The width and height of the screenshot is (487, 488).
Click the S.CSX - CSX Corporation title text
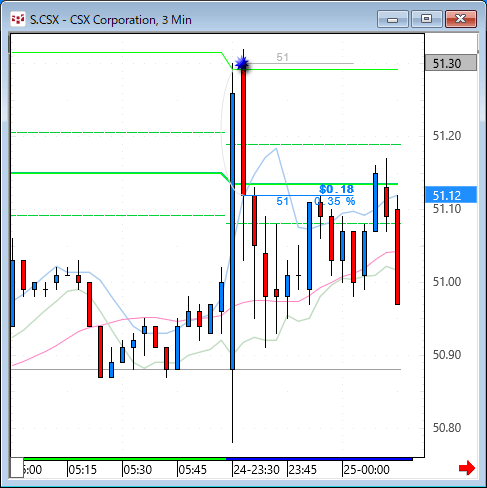111,20
